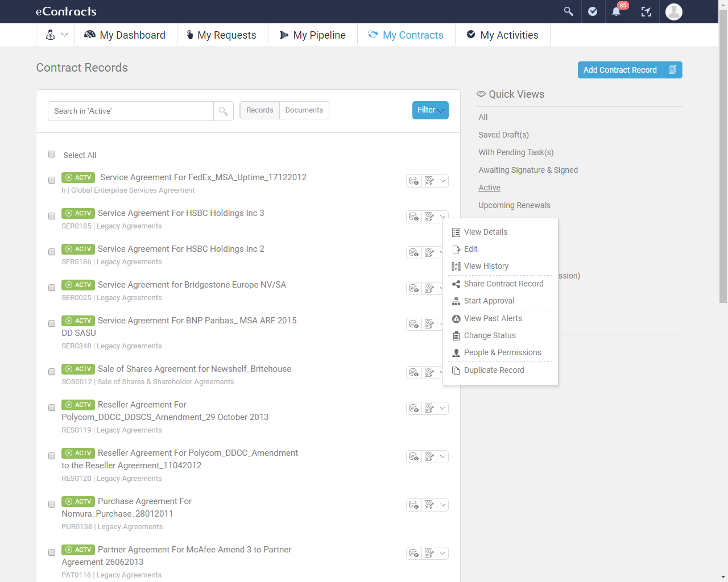Expand the actions chevron on the BNP Paribas row
The image size is (728, 582).
(442, 324)
